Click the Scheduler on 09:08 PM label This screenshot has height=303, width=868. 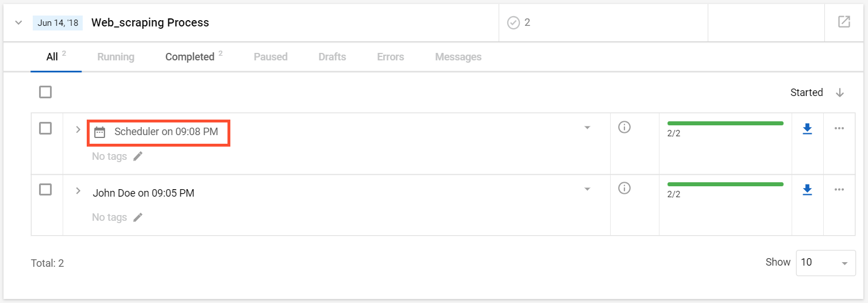pos(166,132)
